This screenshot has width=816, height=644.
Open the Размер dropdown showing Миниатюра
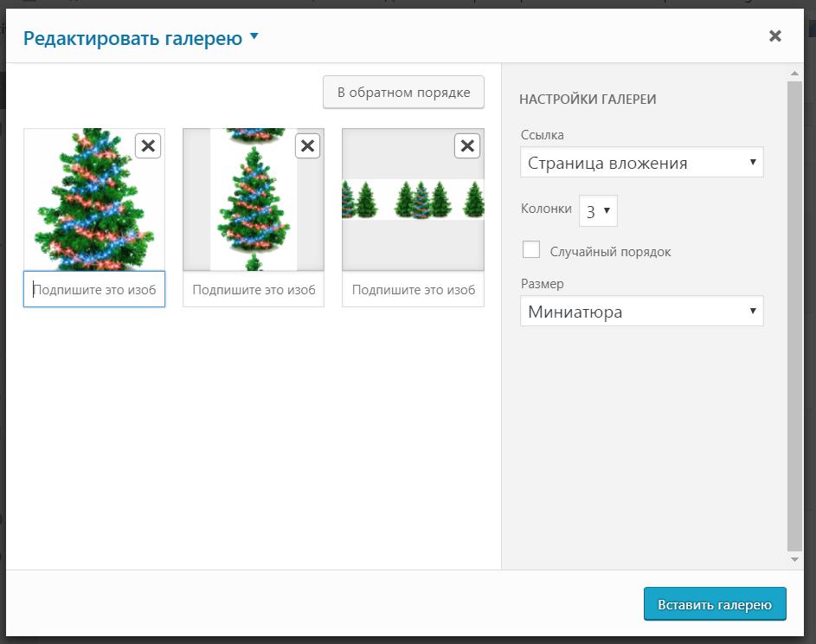[641, 312]
